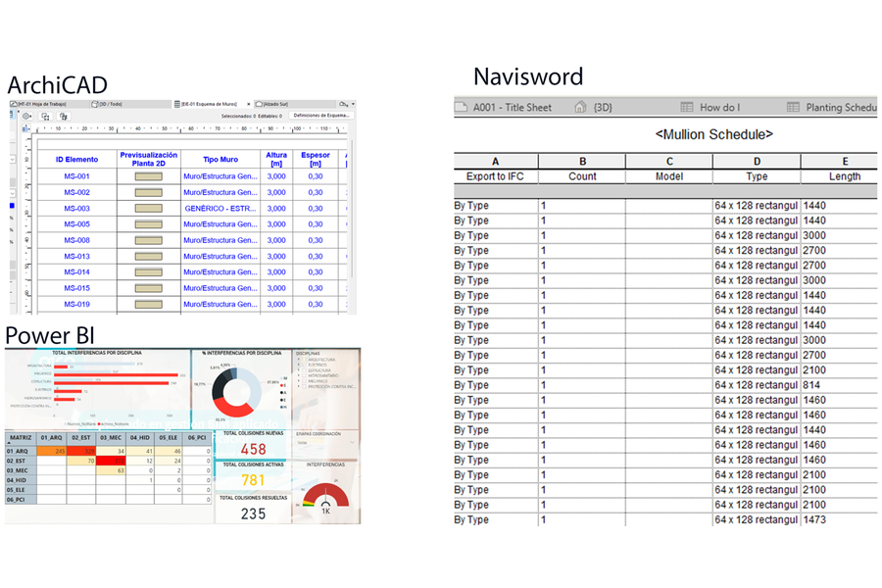Click the Mullion Schedule title
This screenshot has width=882, height=588.
pyautogui.click(x=713, y=134)
